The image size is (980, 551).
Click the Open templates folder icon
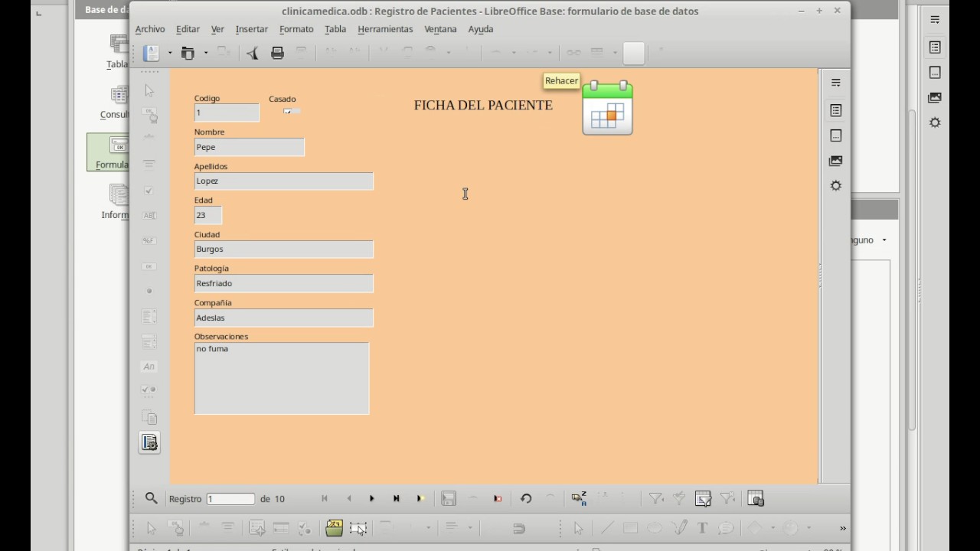click(x=188, y=53)
